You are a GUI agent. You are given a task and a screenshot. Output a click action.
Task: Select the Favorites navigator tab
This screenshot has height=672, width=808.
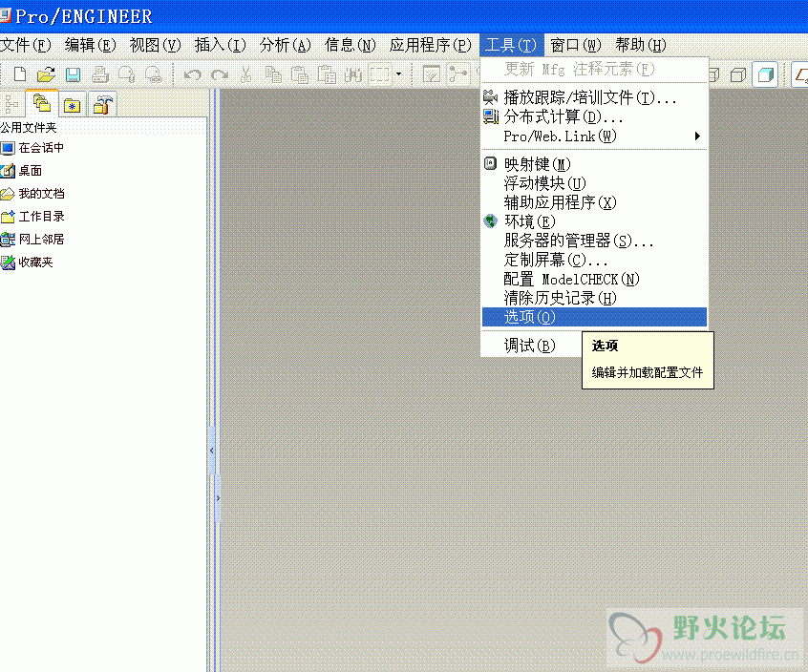pos(73,105)
